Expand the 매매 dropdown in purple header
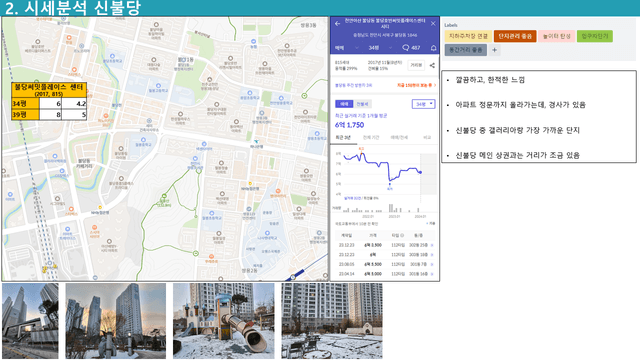This screenshot has width=640, height=360. click(x=347, y=48)
